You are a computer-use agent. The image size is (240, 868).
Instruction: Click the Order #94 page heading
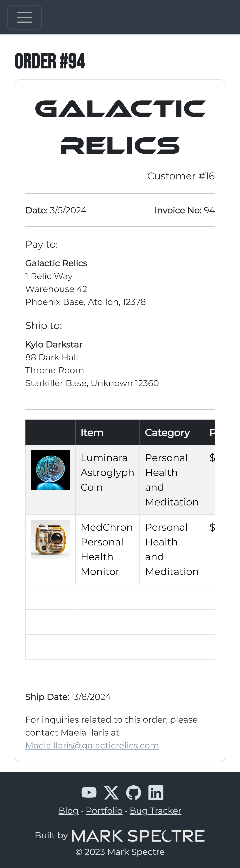coord(50,61)
